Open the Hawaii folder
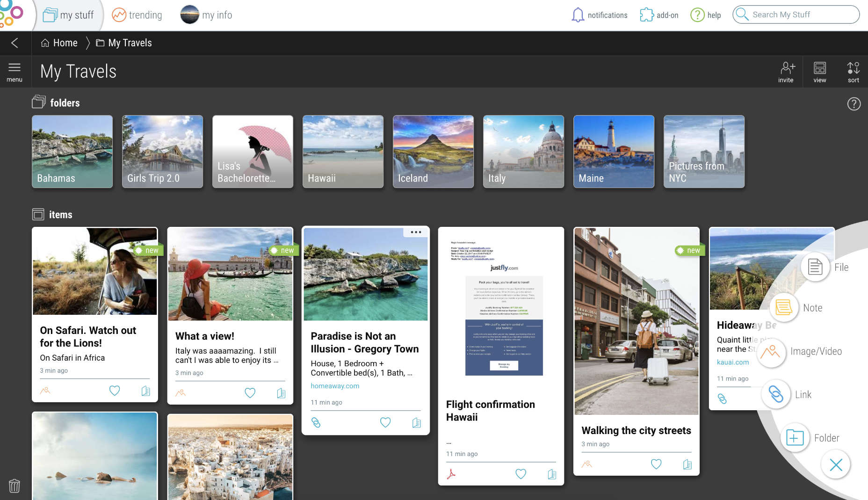The image size is (868, 500). point(343,152)
